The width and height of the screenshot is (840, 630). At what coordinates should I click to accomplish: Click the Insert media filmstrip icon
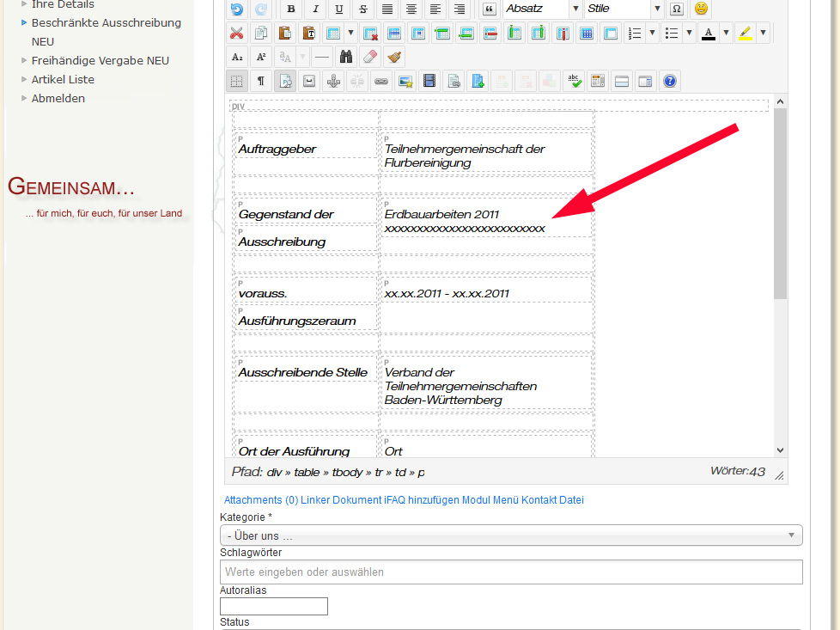pos(429,82)
